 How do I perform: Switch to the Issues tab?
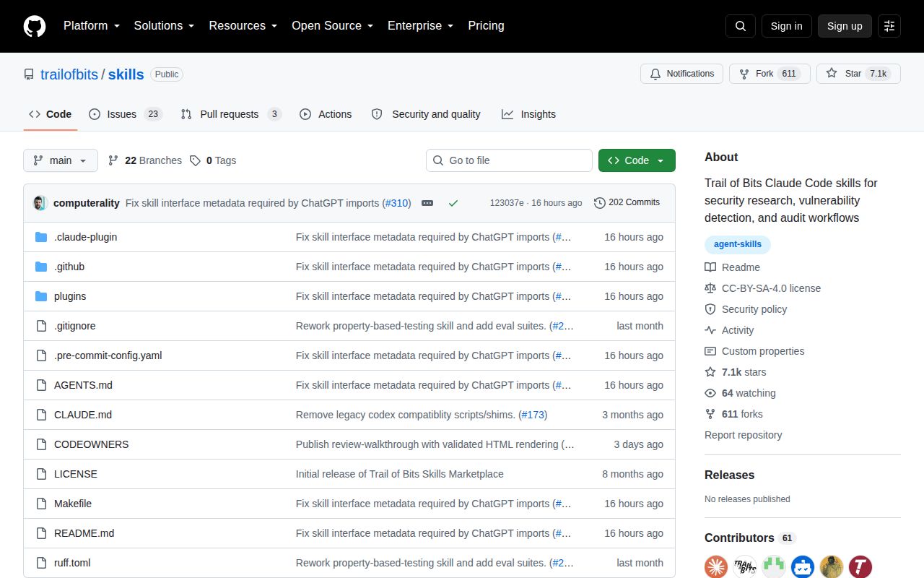pyautogui.click(x=126, y=114)
